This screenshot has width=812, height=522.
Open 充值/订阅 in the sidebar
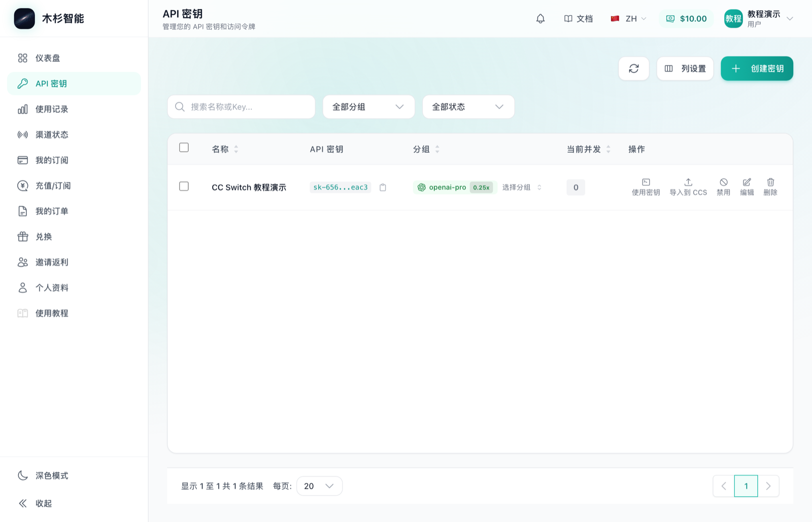tap(74, 186)
